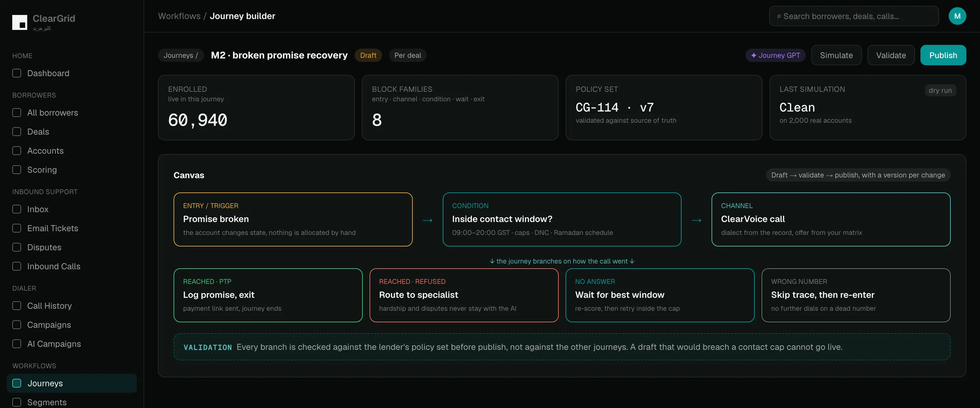Image resolution: width=980 pixels, height=408 pixels.
Task: Click the Validate button
Action: pyautogui.click(x=891, y=55)
